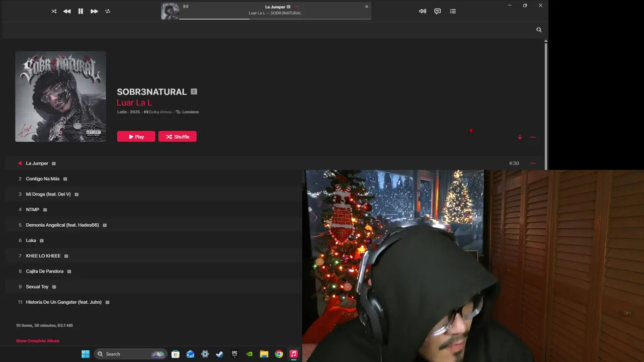Click the Apple Music taskbar icon
Image resolution: width=644 pixels, height=362 pixels.
[294, 354]
